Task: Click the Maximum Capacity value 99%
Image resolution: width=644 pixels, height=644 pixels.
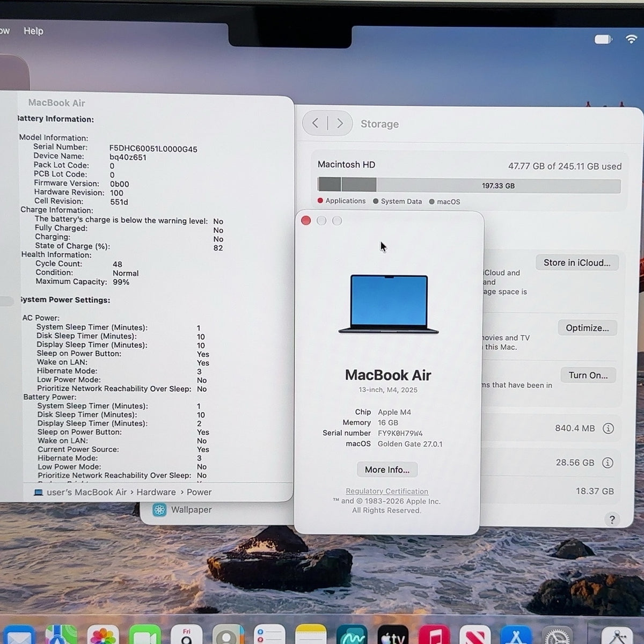Action: [121, 282]
